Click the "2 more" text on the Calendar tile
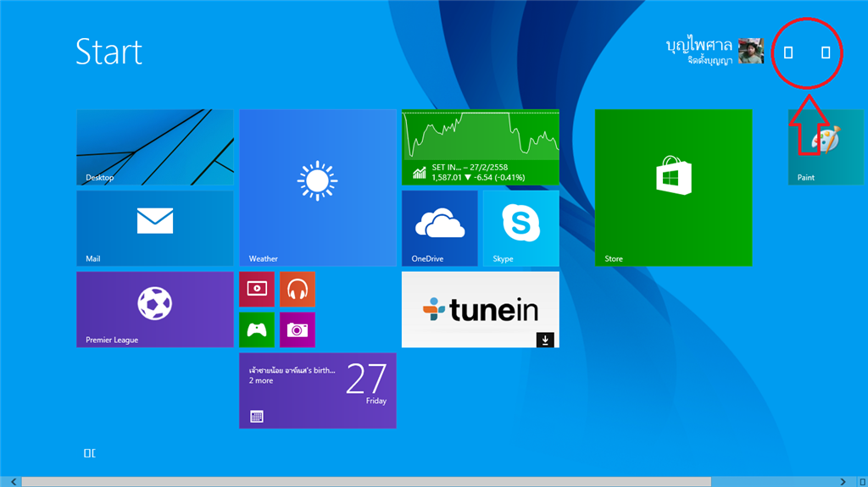 (261, 381)
